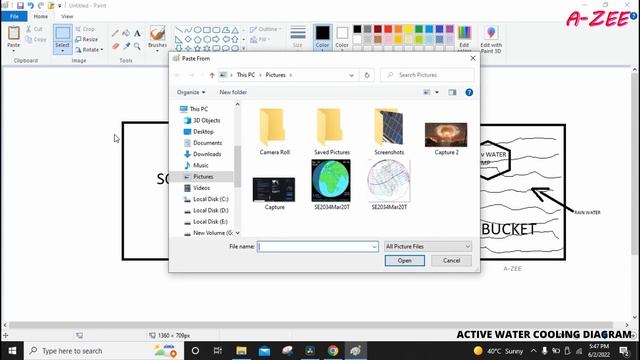Click the Undo icon in title bar
The image size is (640, 360).
click(x=31, y=6)
